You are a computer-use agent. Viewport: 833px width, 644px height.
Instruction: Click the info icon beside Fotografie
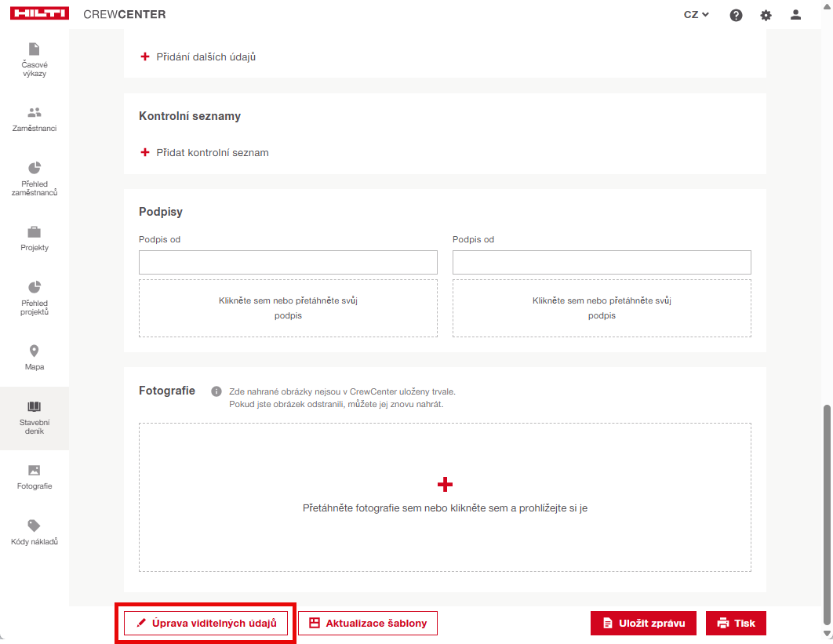216,391
